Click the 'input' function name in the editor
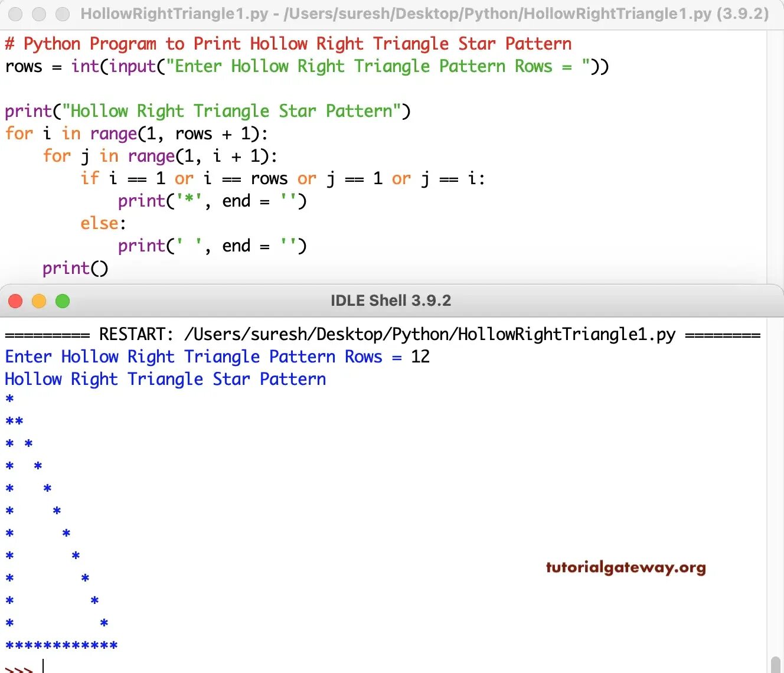The width and height of the screenshot is (784, 673). pyautogui.click(x=132, y=66)
